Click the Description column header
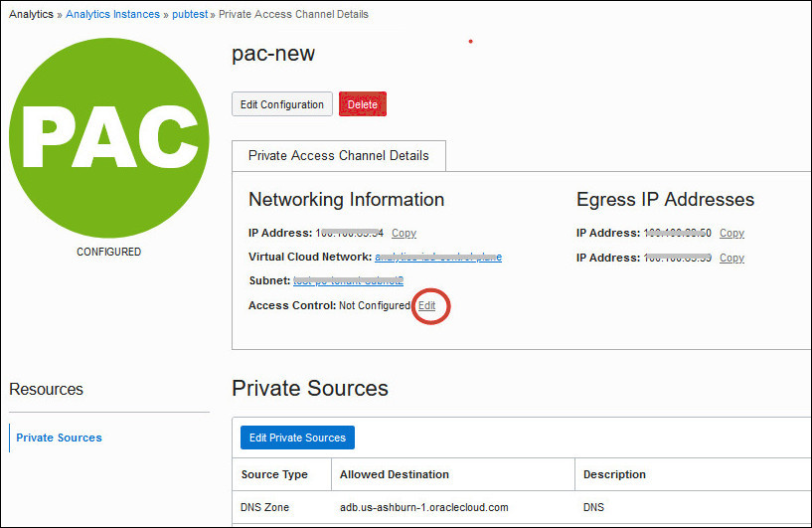The width and height of the screenshot is (812, 528). click(x=614, y=474)
